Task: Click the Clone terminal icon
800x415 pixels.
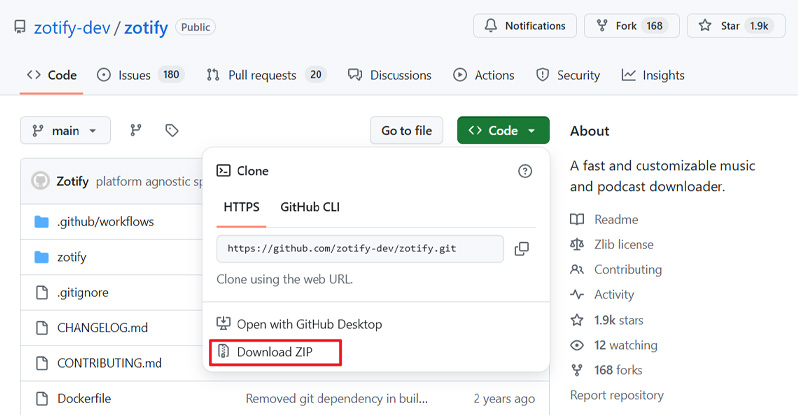Action: [x=223, y=170]
